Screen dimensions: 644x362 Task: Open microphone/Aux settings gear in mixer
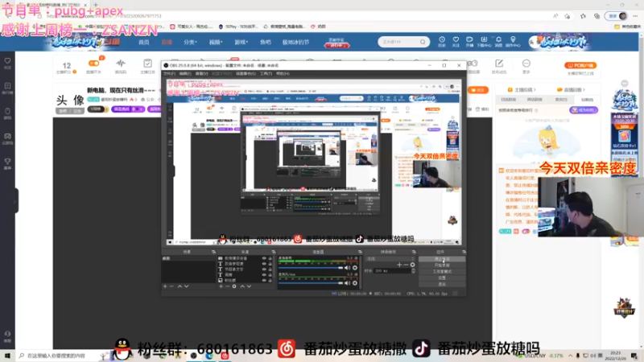355,283
